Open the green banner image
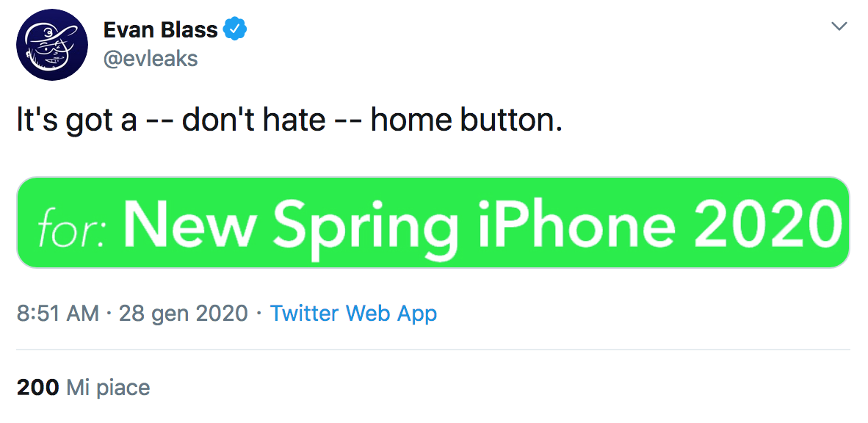 pyautogui.click(x=433, y=222)
